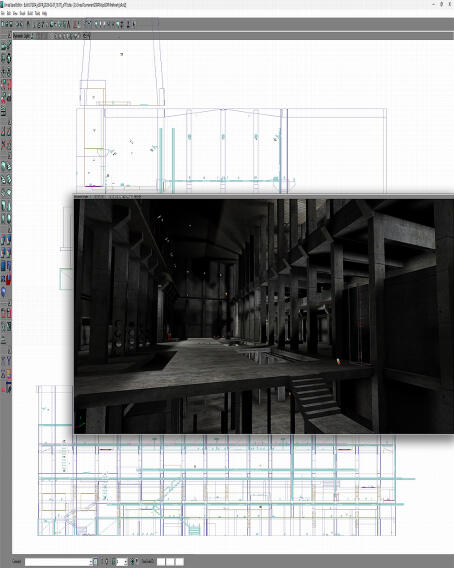
Task: Toggle the rotation grid snapping button
Action: pyautogui.click(x=133, y=561)
